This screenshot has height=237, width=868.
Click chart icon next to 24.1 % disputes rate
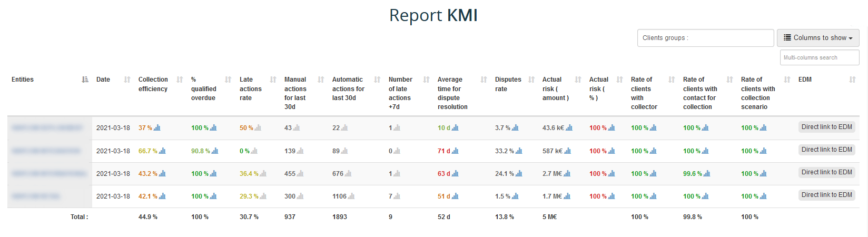click(519, 174)
